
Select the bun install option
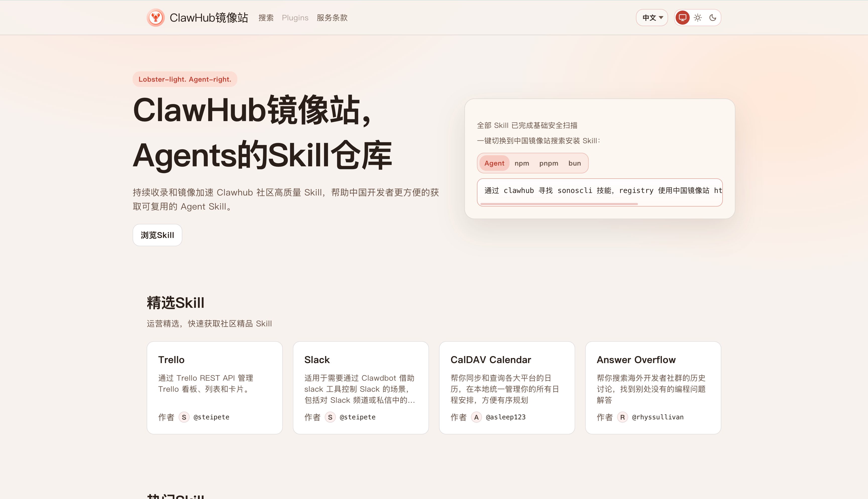[574, 163]
